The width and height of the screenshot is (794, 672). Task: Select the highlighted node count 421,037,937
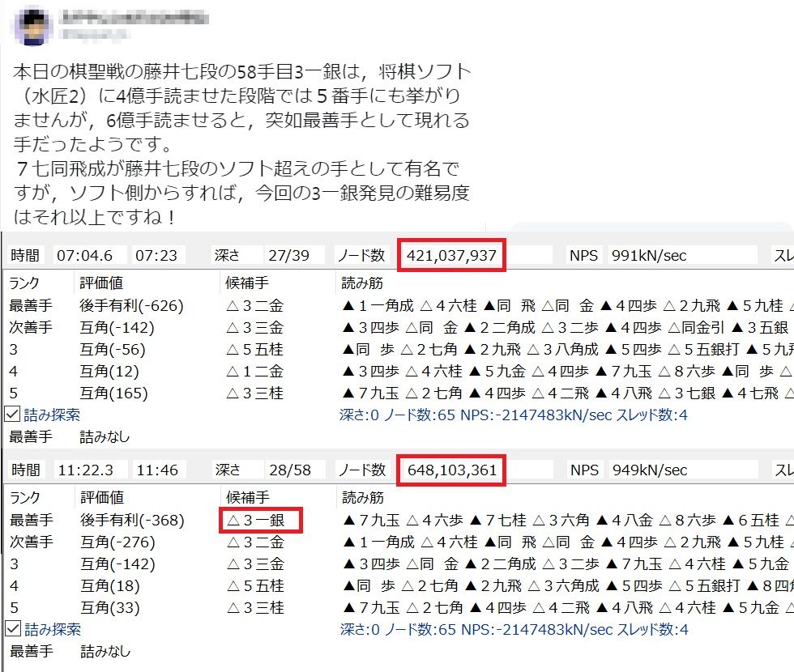(452, 254)
